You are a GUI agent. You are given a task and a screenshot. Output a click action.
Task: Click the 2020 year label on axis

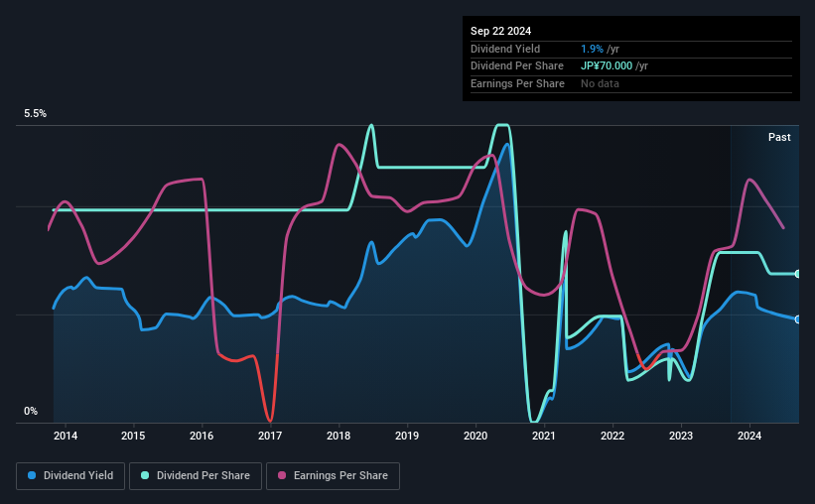coord(475,436)
